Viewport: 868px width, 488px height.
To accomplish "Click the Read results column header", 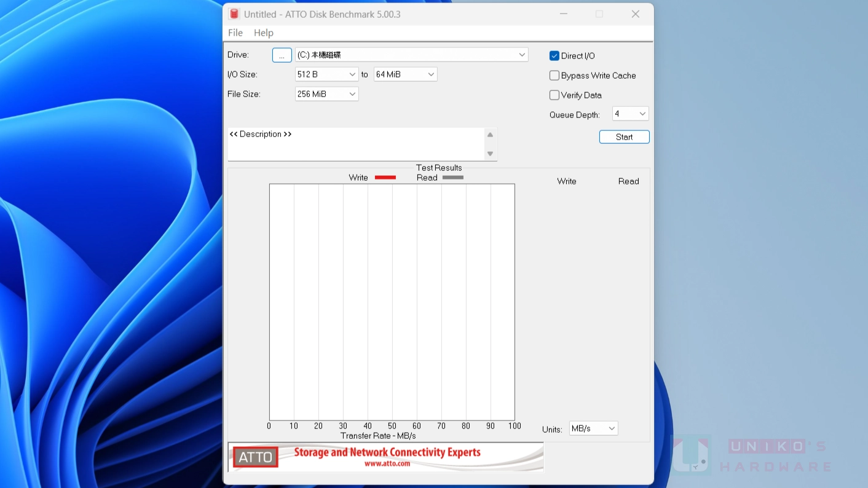I will (628, 181).
